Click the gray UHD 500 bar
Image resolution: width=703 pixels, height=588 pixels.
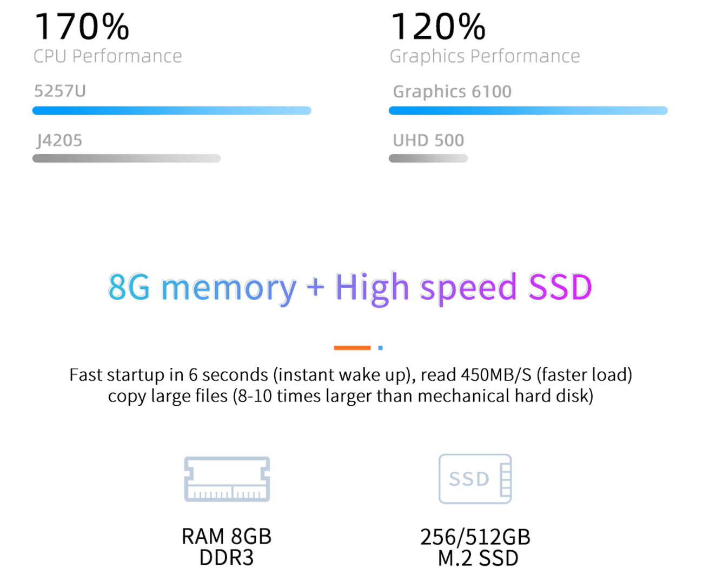428,158
